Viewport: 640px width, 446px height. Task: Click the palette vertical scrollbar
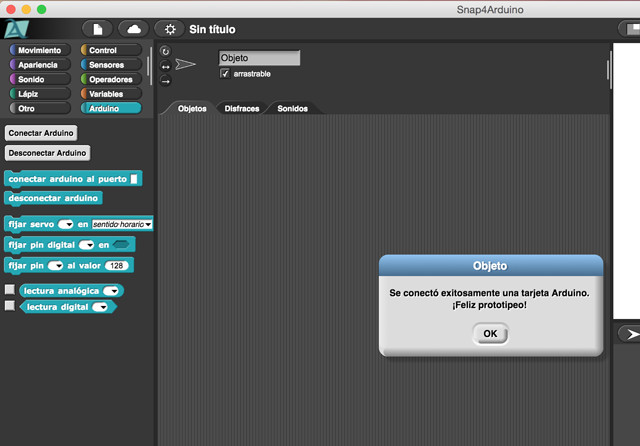(x=151, y=66)
